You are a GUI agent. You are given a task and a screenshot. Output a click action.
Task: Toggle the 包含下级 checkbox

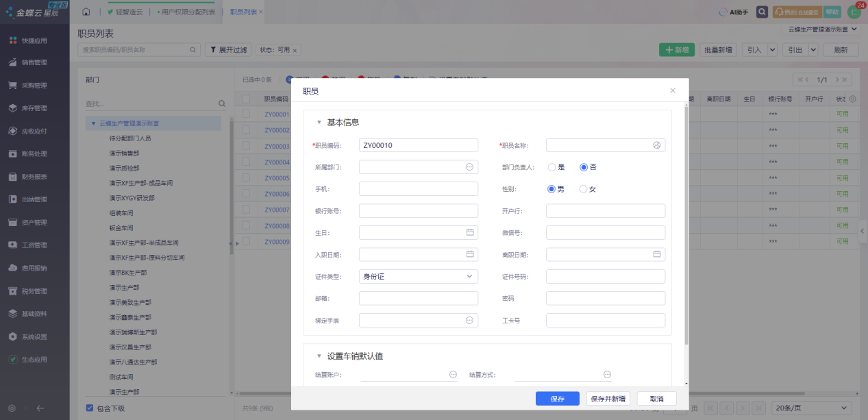pos(90,408)
